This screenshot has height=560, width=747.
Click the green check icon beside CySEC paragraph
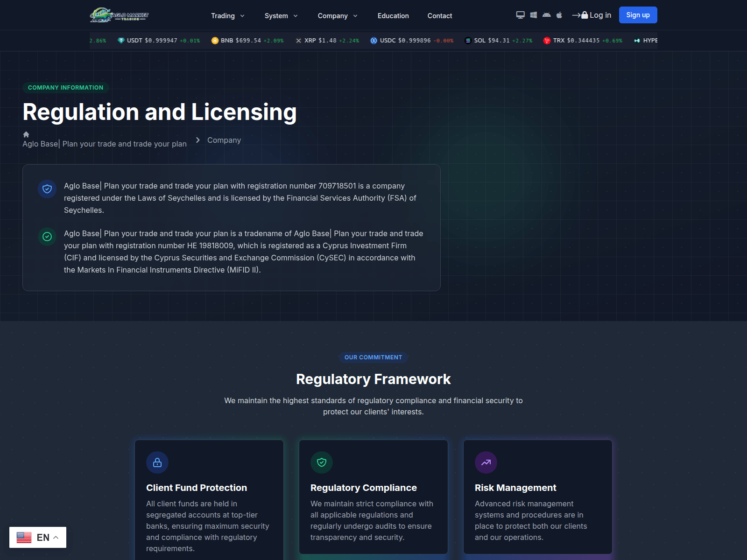(x=47, y=237)
